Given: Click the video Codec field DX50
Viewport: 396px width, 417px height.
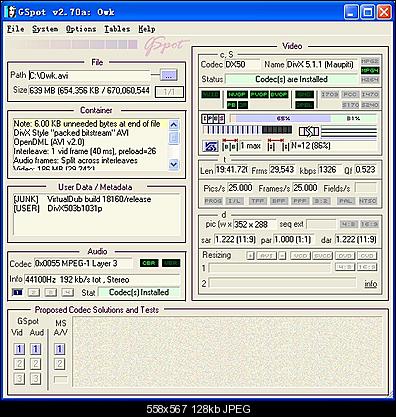Looking at the screenshot, I should (x=242, y=64).
